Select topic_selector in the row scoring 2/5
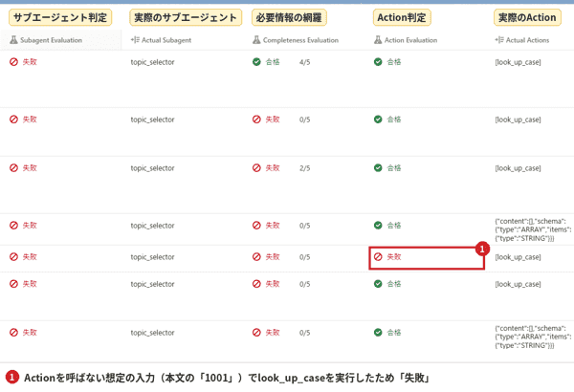Image resolution: width=574 pixels, height=392 pixels. tap(152, 168)
